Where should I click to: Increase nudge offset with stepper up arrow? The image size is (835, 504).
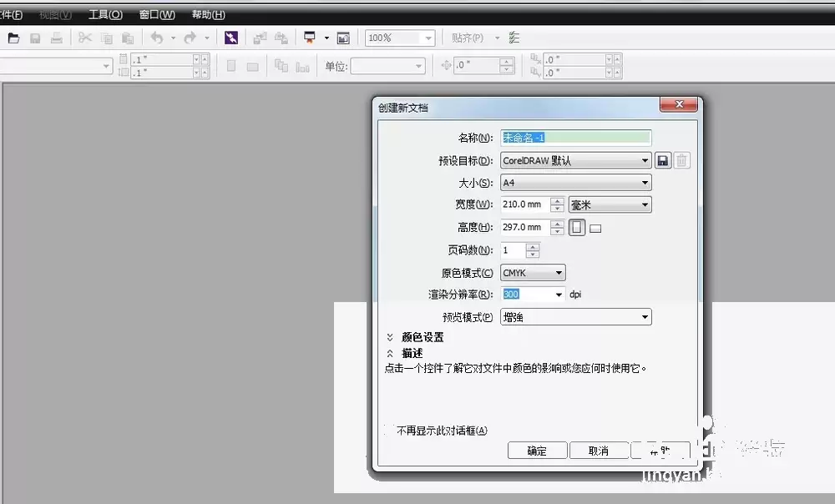point(507,63)
